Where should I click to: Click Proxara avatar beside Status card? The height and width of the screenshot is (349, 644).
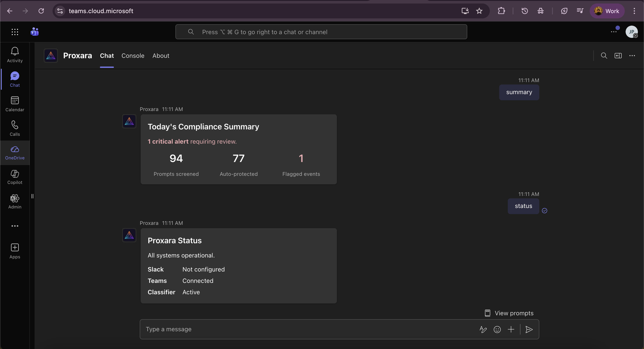tap(129, 235)
